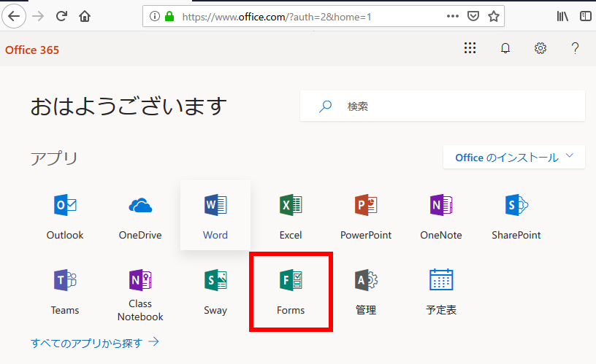Show site information icon
This screenshot has width=596, height=364.
(x=155, y=16)
